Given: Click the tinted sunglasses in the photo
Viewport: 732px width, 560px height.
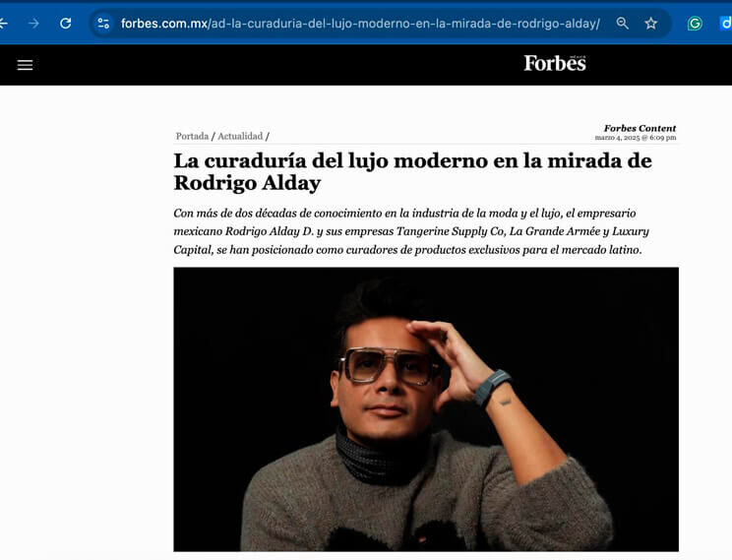Looking at the screenshot, I should (x=389, y=366).
